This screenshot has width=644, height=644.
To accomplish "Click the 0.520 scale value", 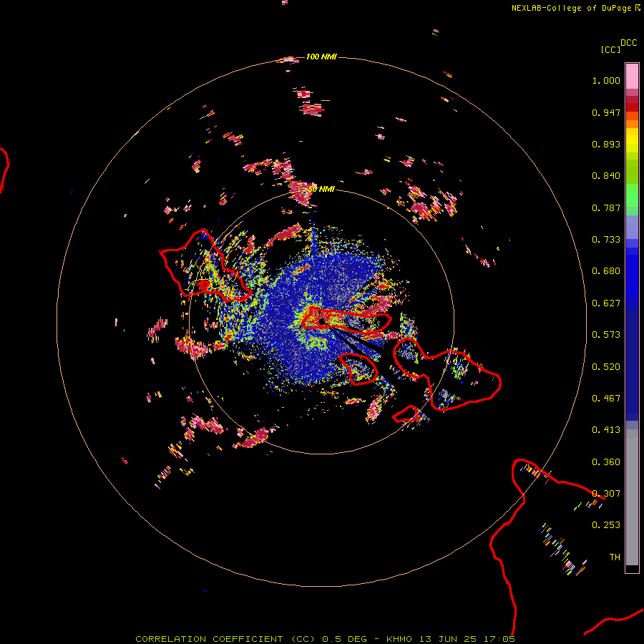I will (x=606, y=367).
